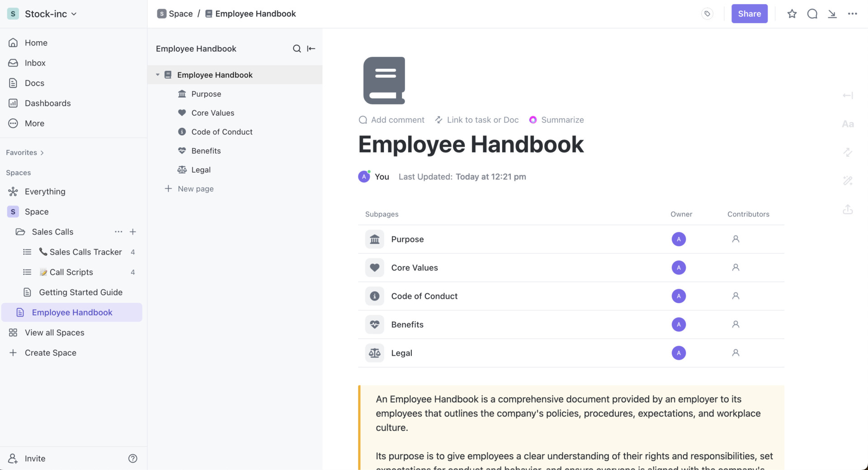Open the three-dots menu in top right
Screen dimensions: 868x470
pyautogui.click(x=852, y=14)
